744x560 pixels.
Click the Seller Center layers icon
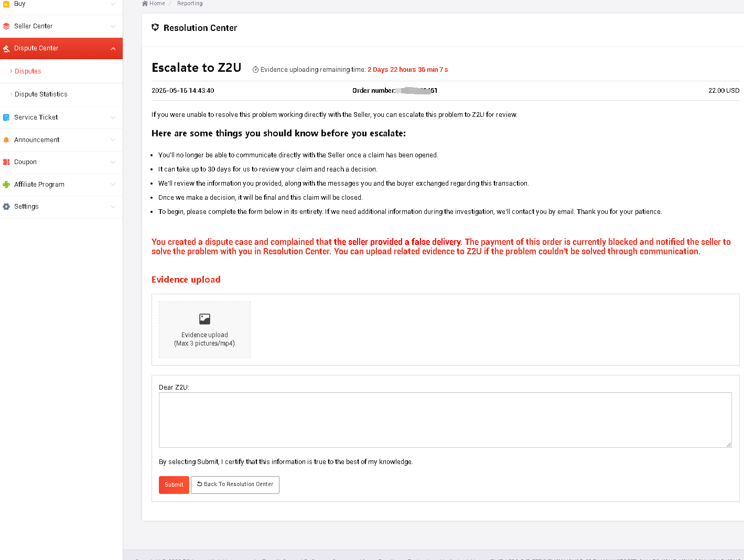click(6, 26)
